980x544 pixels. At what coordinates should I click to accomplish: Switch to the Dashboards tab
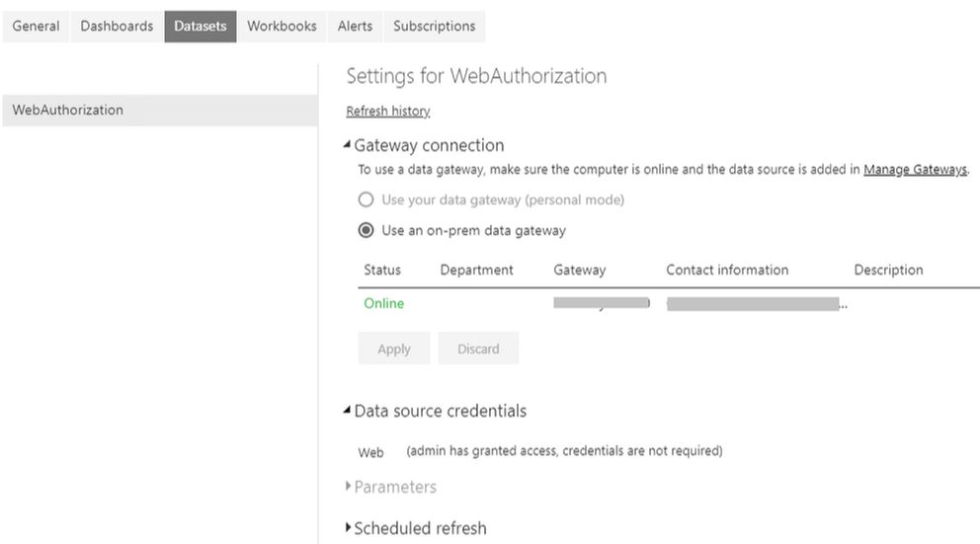[x=117, y=27]
